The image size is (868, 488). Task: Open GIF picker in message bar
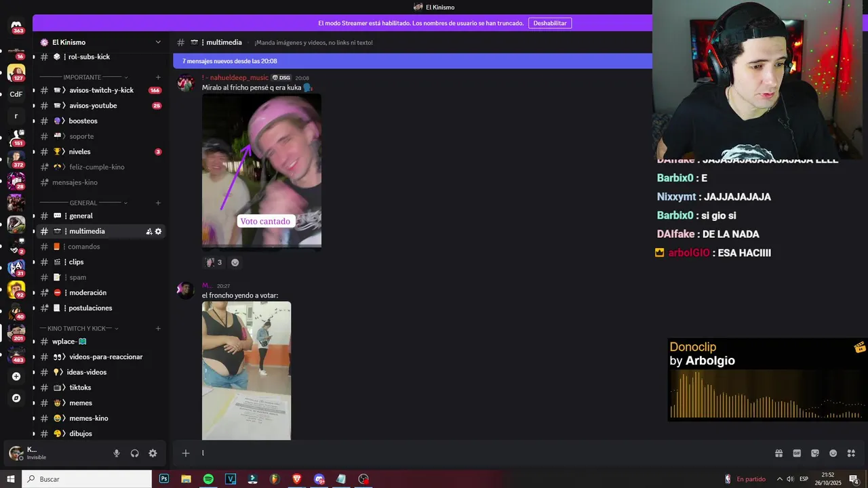797,453
